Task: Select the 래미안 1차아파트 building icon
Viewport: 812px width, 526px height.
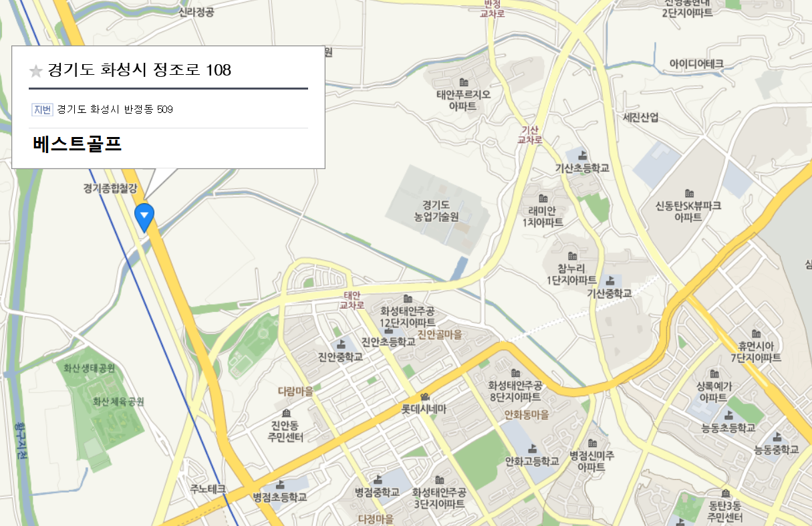Action: [x=543, y=199]
